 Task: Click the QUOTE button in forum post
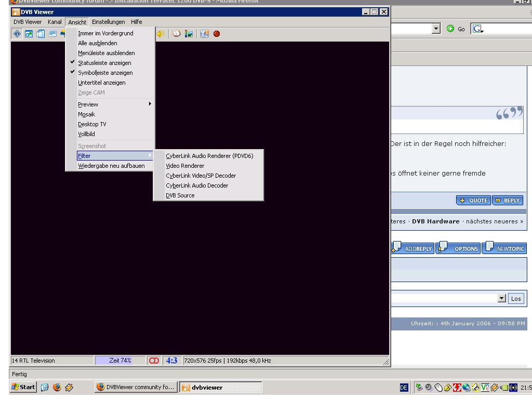[x=473, y=201]
